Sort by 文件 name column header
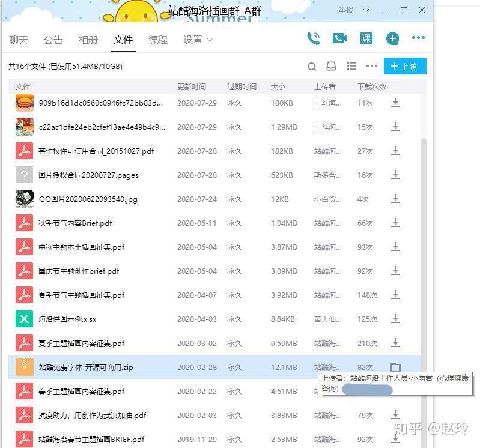The image size is (480, 448). [x=23, y=87]
